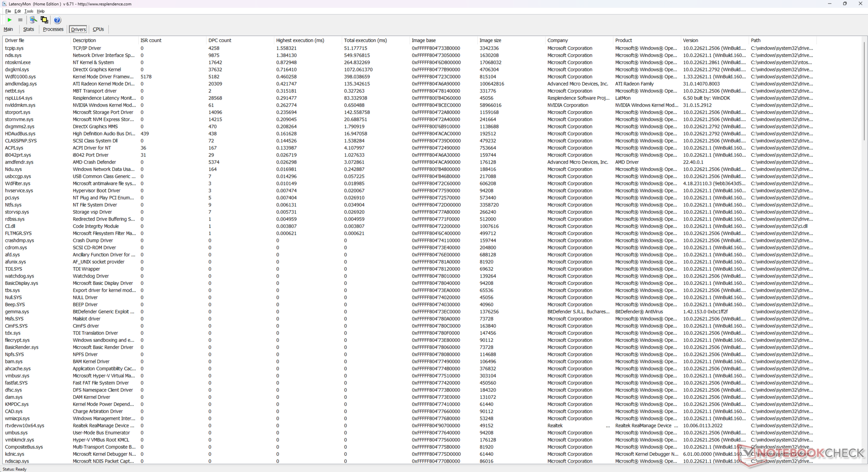868x472 pixels.
Task: Click the overlapping yellow squares icon
Action: coord(44,20)
